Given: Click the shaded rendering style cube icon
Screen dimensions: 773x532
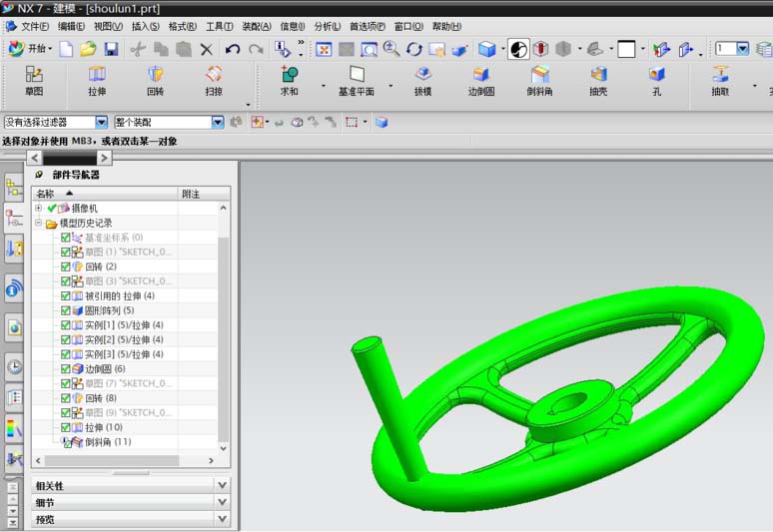Looking at the screenshot, I should pos(487,49).
